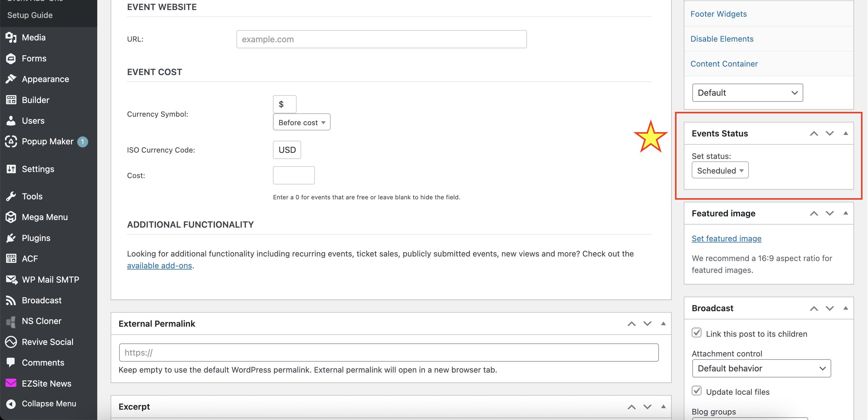Click the Tools wrench icon
Image resolution: width=868 pixels, height=420 pixels.
[11, 196]
